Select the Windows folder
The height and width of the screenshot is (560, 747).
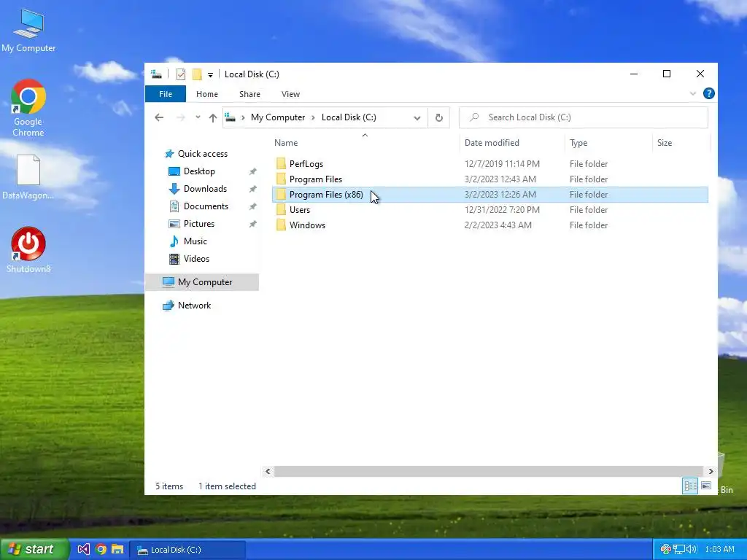pyautogui.click(x=489, y=225)
